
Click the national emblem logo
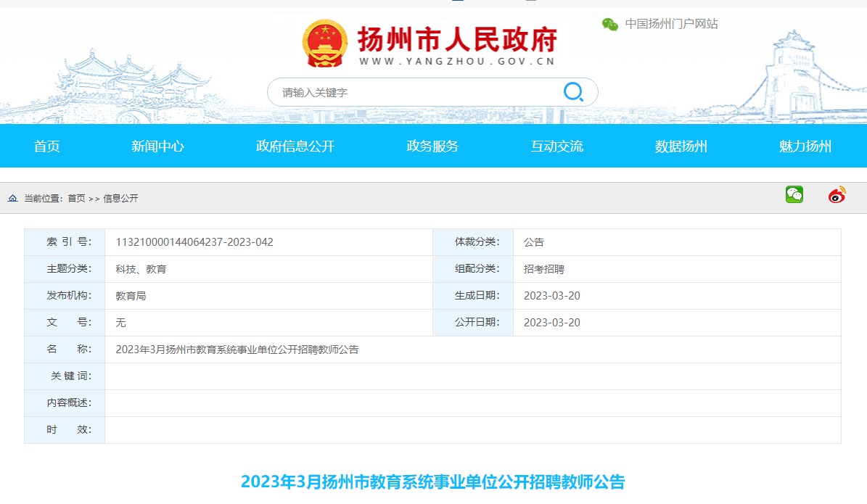coord(324,44)
